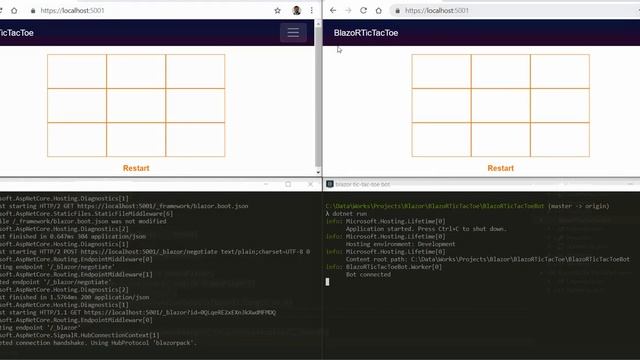Click the 'finished in 1.5764ms 200 application/json' line
Viewport: 640px width, 360px height.
(x=75, y=297)
